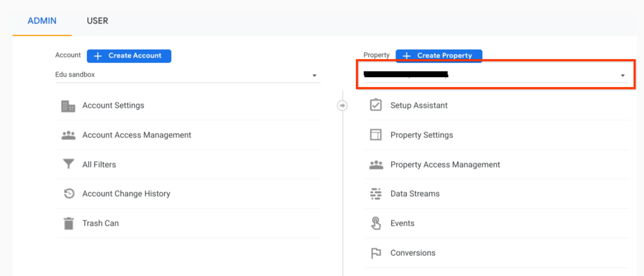Open the Property Access Management link
644x276 pixels.
click(x=445, y=165)
